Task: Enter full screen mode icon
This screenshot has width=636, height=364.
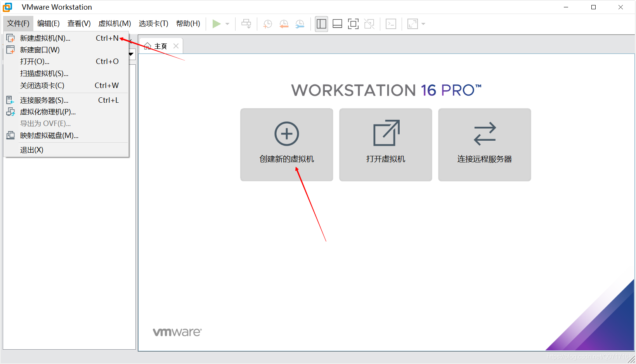Action: (x=353, y=24)
